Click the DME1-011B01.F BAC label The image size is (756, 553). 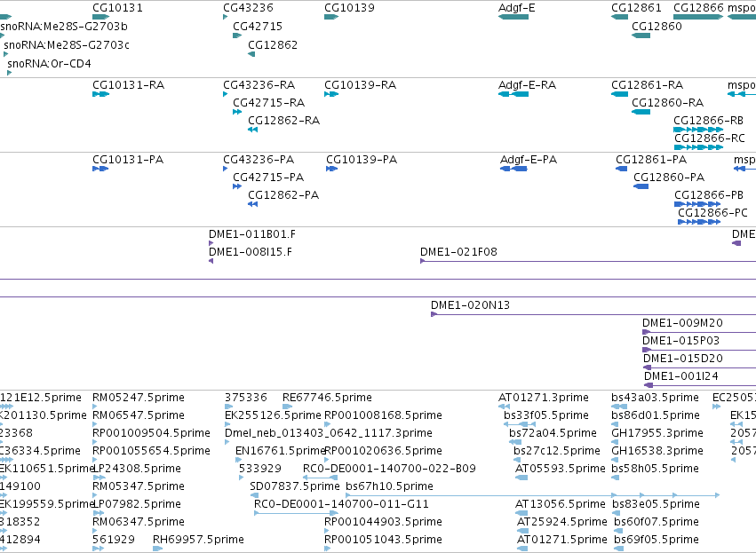(x=252, y=234)
